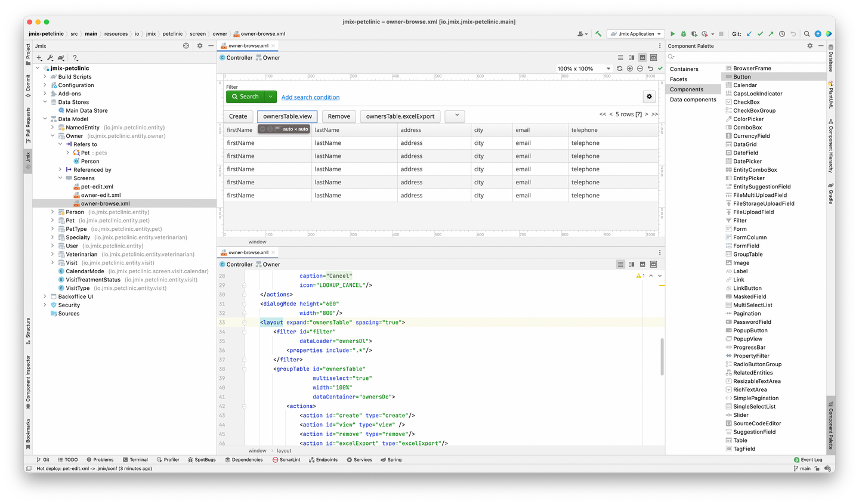Open the Search button dropdown arrow
The width and height of the screenshot is (859, 504).
(270, 97)
